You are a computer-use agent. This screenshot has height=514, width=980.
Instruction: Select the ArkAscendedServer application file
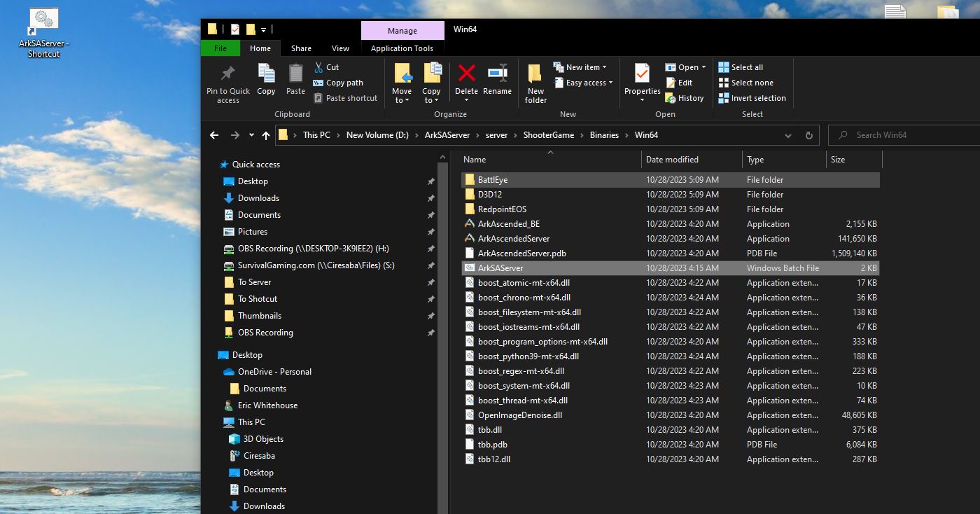[670, 239]
